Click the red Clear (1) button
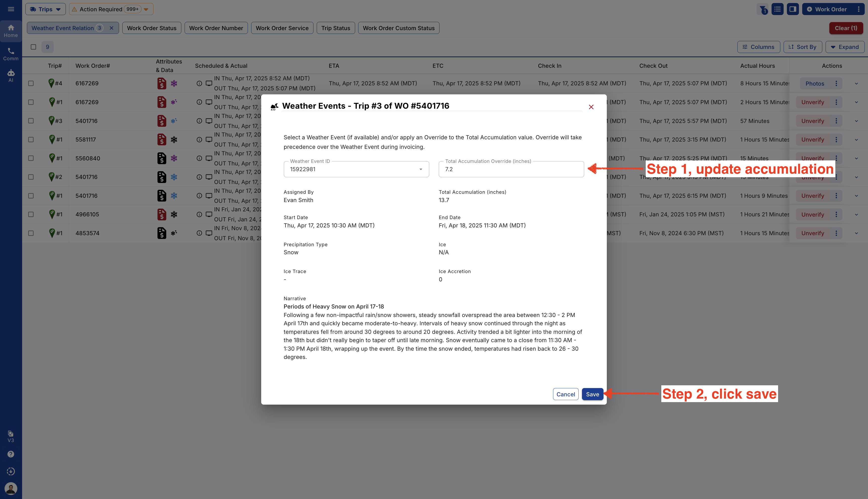868x499 pixels. coord(846,28)
